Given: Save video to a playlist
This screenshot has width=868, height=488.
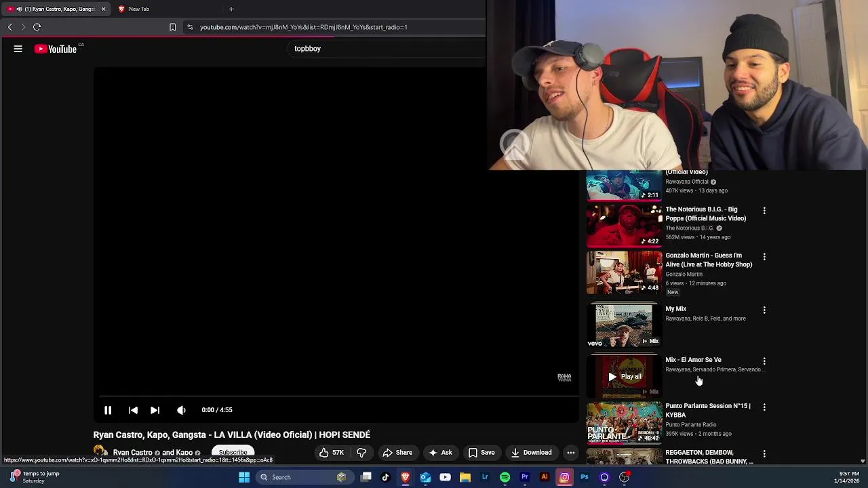Looking at the screenshot, I should [481, 453].
